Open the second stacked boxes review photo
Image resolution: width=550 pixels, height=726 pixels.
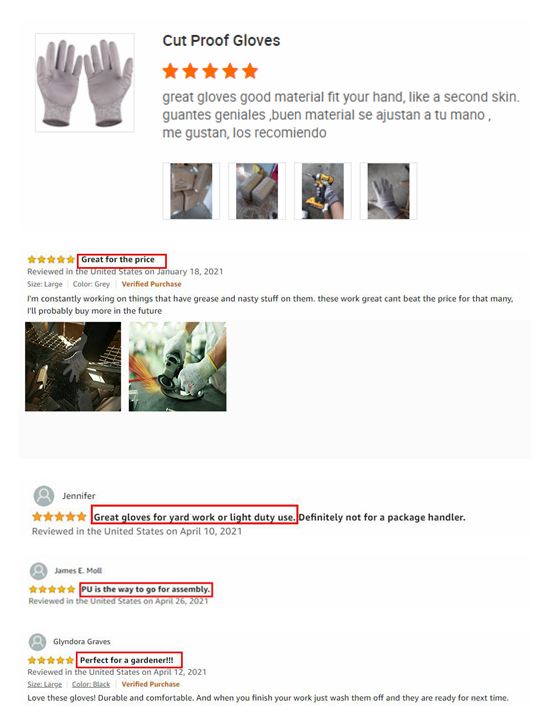coord(257,191)
